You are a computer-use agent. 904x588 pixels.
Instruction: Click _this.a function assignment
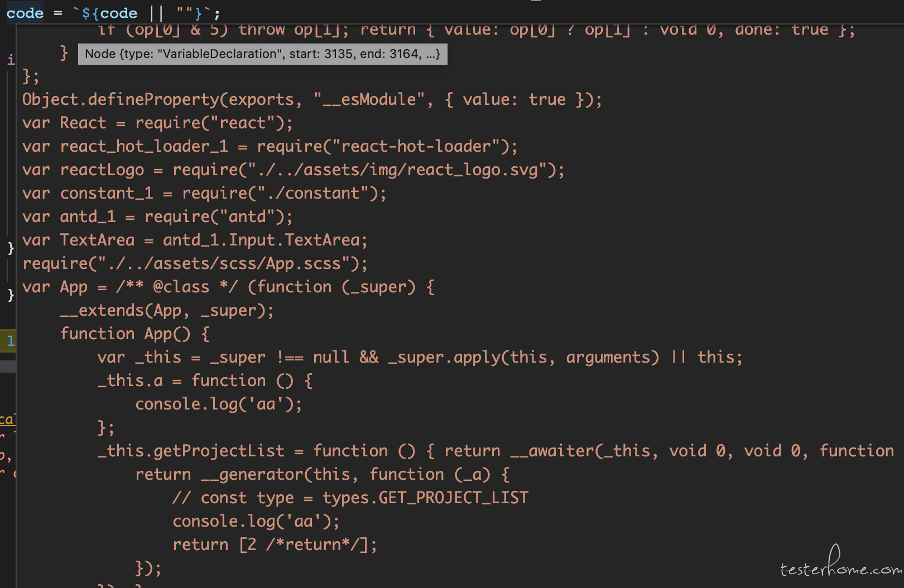click(205, 380)
